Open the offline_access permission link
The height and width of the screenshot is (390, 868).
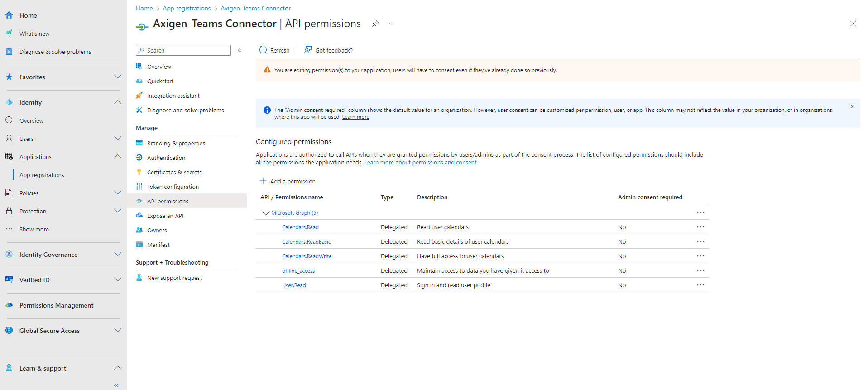click(298, 271)
